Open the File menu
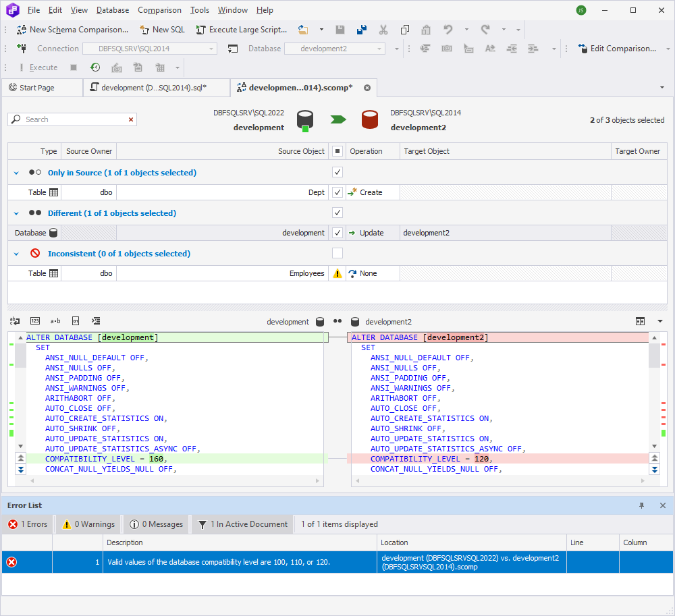 [x=34, y=10]
